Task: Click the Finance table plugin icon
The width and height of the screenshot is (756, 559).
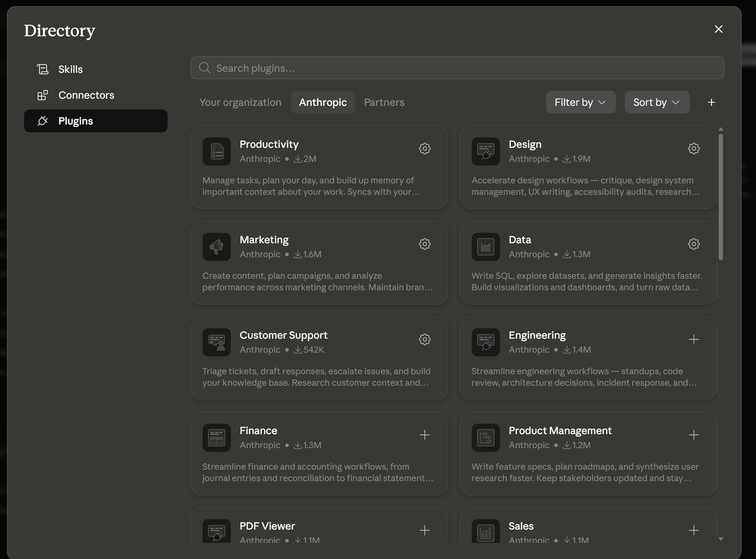Action: 216,438
